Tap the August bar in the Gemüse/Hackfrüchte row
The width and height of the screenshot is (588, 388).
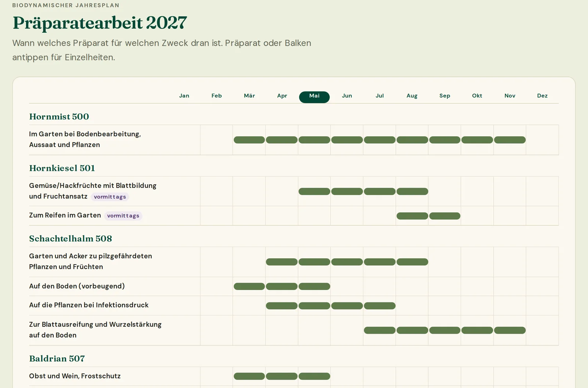tap(412, 191)
